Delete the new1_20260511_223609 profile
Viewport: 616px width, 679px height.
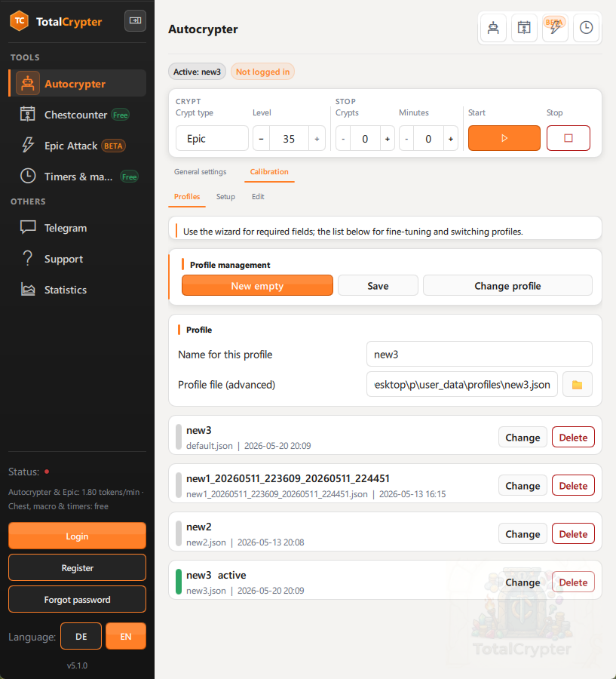point(573,486)
